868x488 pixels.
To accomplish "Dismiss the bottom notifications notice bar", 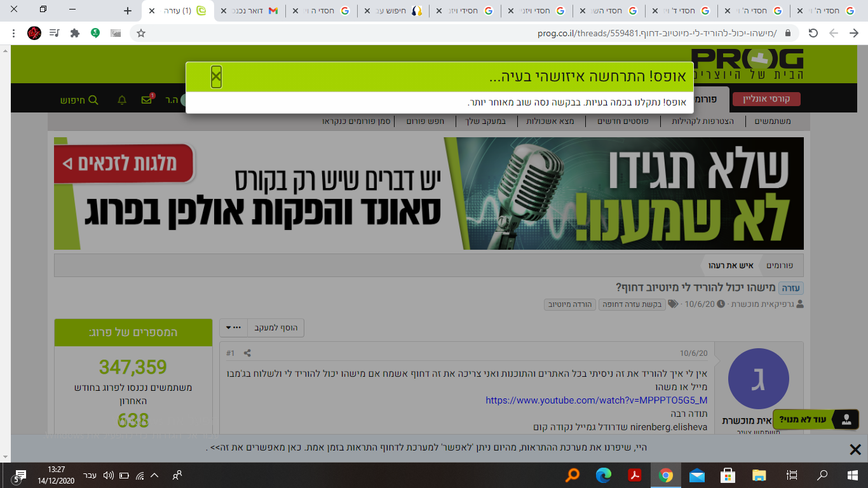I will pyautogui.click(x=855, y=449).
